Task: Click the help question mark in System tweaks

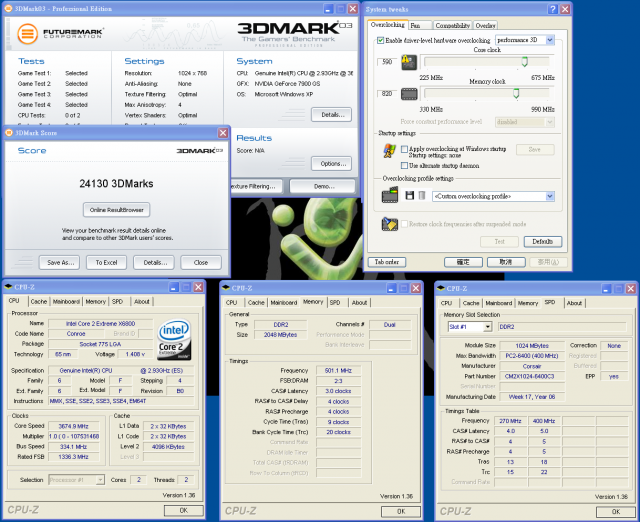Action: click(x=553, y=9)
